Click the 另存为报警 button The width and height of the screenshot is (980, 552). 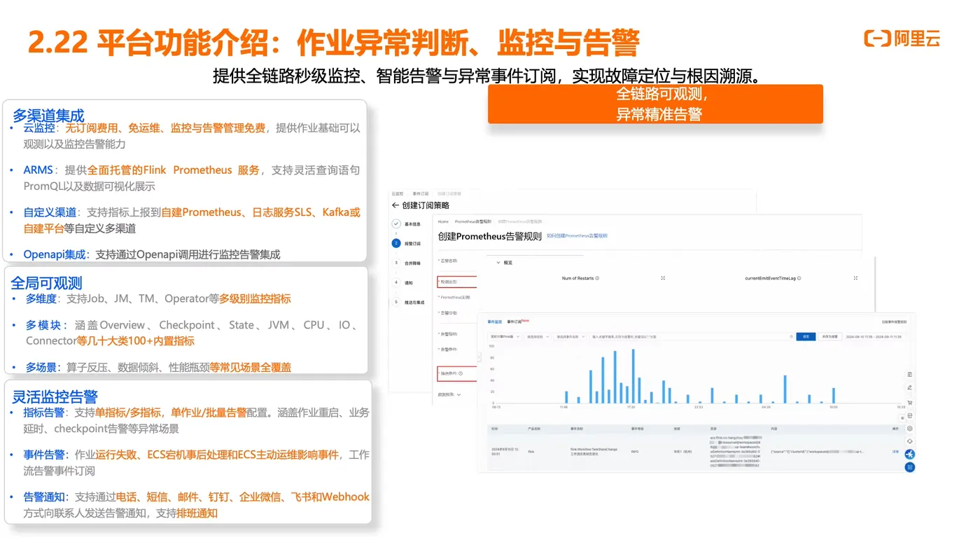point(829,337)
